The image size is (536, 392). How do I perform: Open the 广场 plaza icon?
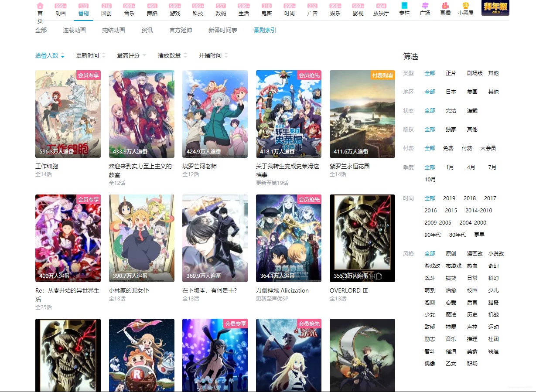(x=425, y=6)
